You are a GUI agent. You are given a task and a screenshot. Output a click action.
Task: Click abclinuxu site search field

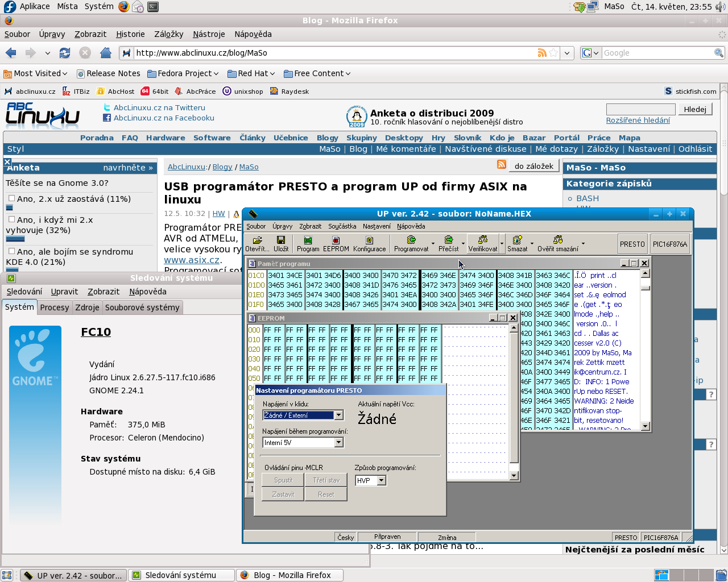(x=640, y=109)
